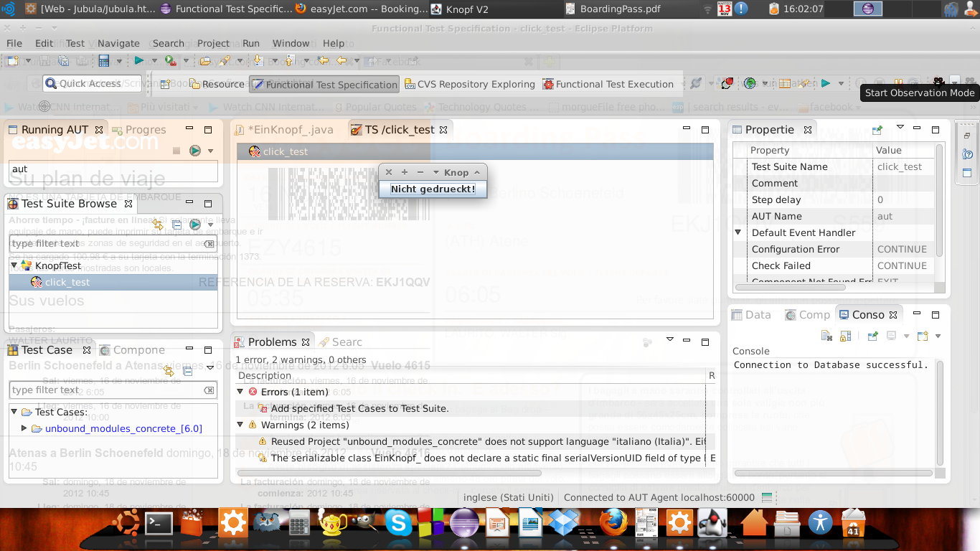Switch to the Data view tab
This screenshot has width=980, height=551.
point(751,315)
